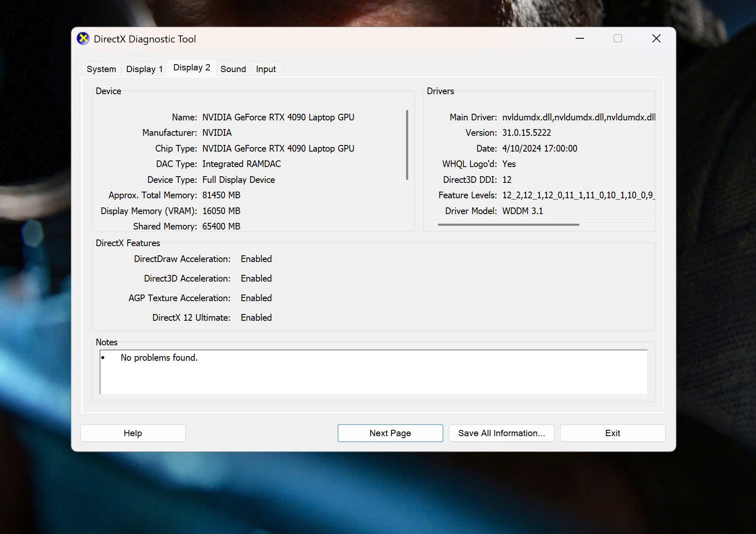This screenshot has width=756, height=534.
Task: Click the Manufacturer value NVIDIA
Action: [217, 133]
